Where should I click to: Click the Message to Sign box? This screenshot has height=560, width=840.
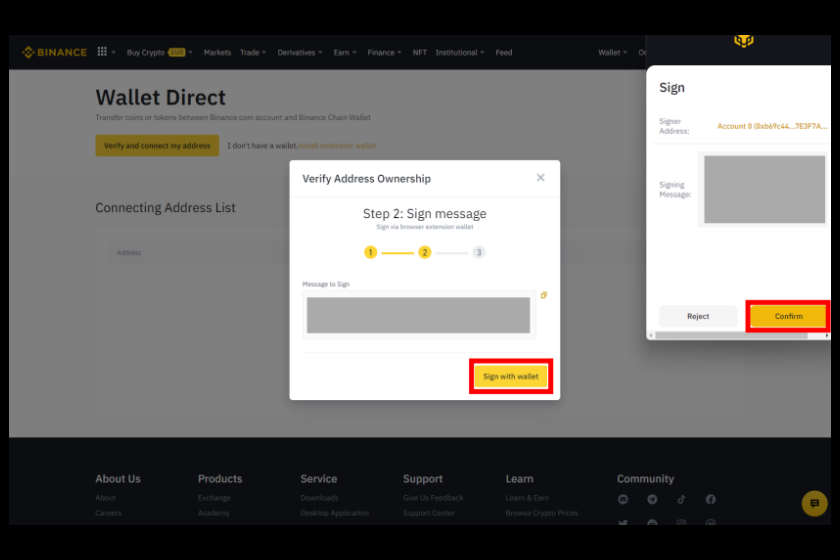(419, 315)
